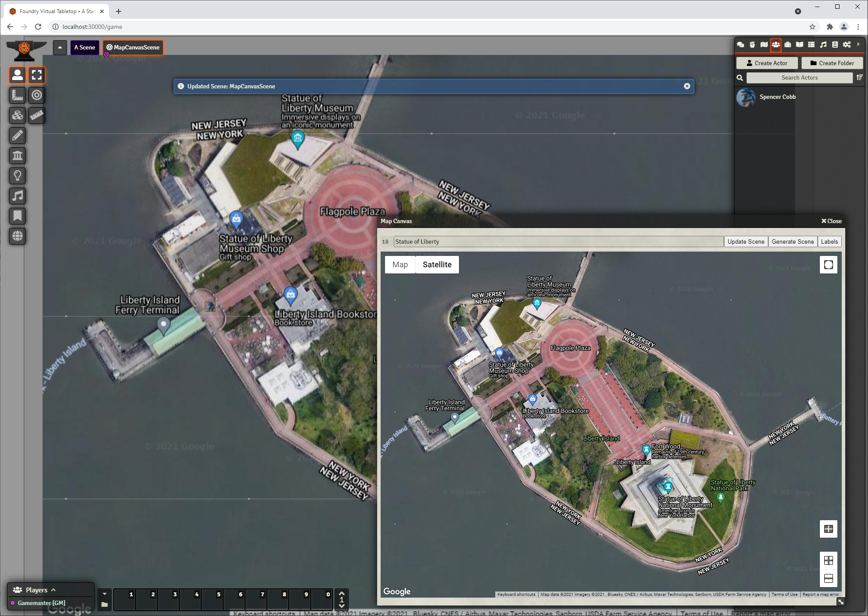This screenshot has height=616, width=868.
Task: Select the Tile Controls cubes icon
Action: coord(17,115)
